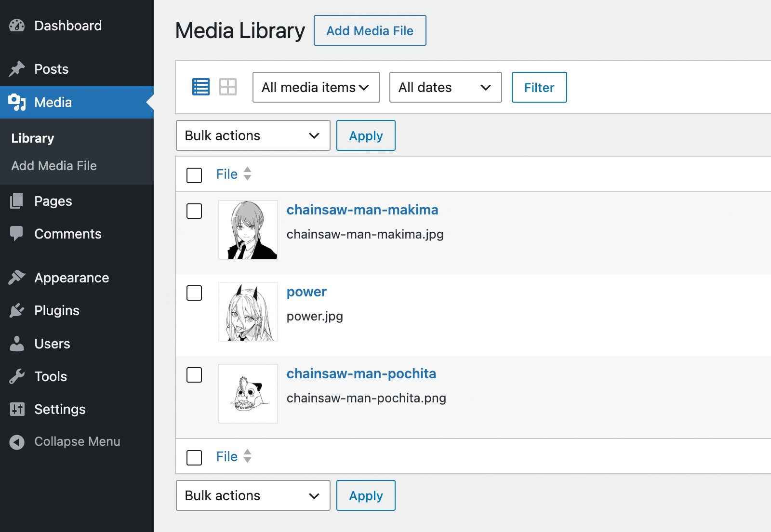Click the power.jpg filename text
Screen dimensions: 771x532
315,316
